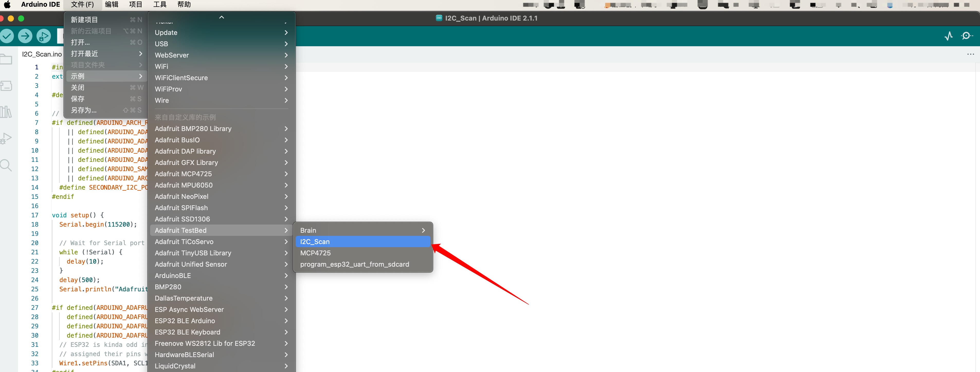
Task: Open the Search sidebar icon
Action: (x=6, y=165)
